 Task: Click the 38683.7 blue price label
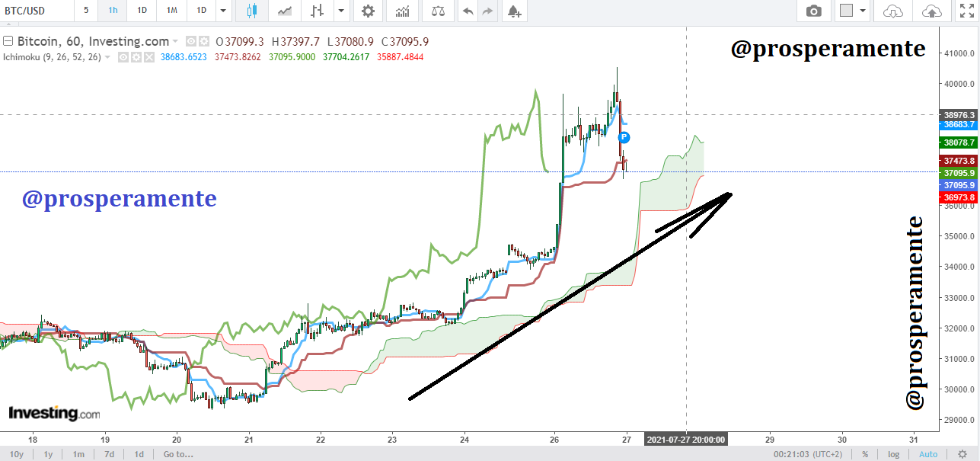(959, 124)
